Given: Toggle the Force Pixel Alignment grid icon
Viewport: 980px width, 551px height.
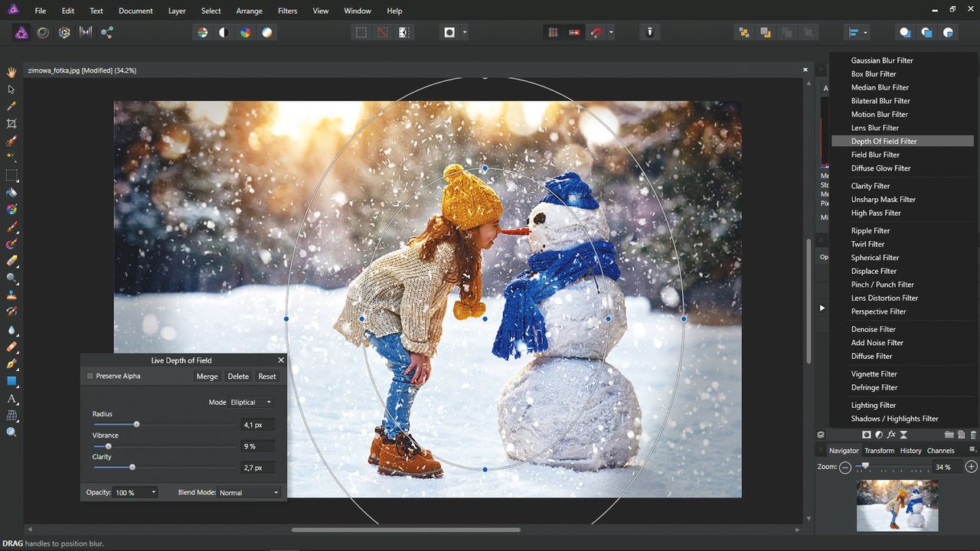Looking at the screenshot, I should (553, 32).
